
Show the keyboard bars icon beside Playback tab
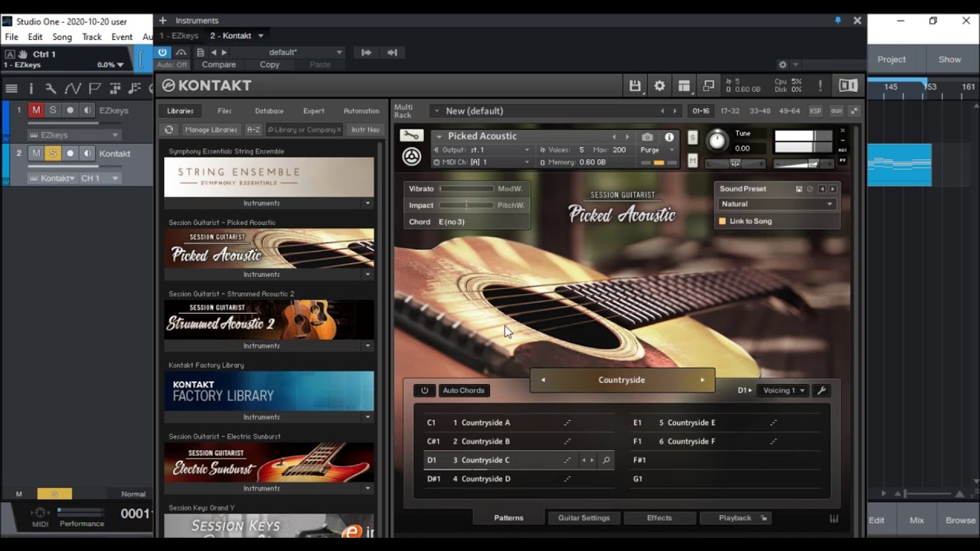click(x=834, y=519)
